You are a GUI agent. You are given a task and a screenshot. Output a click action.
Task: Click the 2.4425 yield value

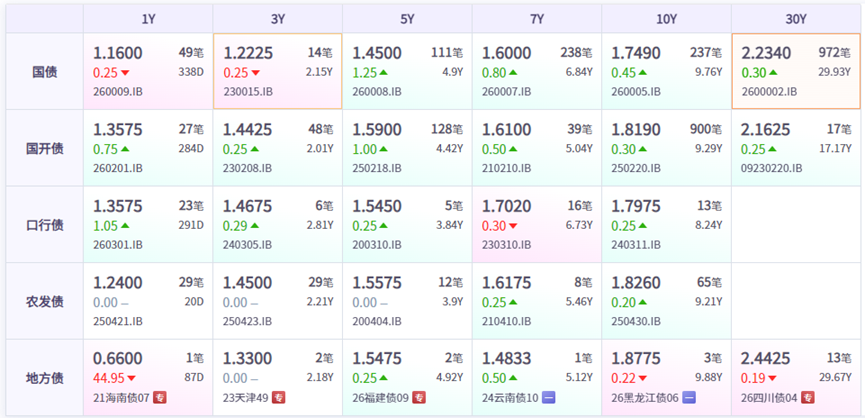pos(766,359)
